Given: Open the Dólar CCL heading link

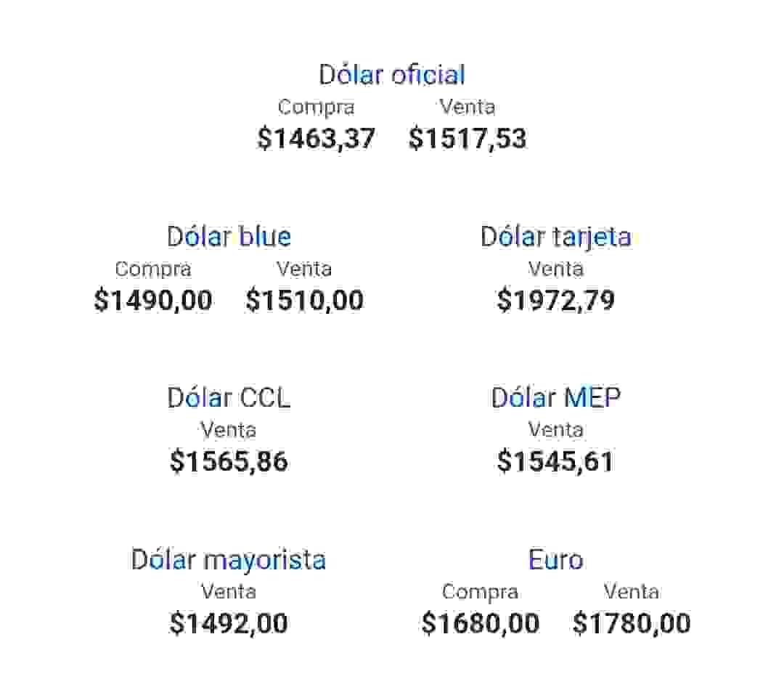Looking at the screenshot, I should [x=229, y=398].
